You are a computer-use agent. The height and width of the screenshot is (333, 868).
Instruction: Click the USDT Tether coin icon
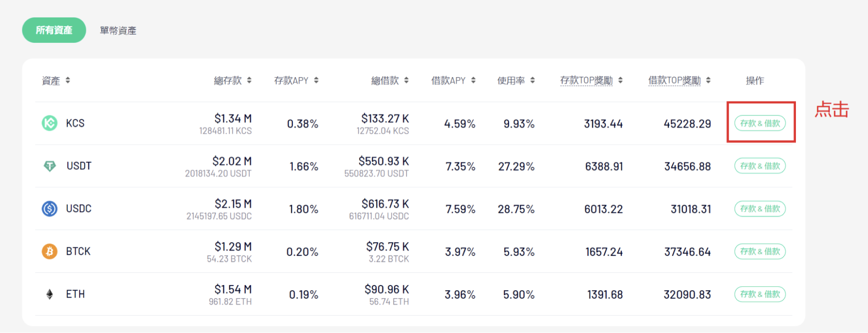click(49, 166)
